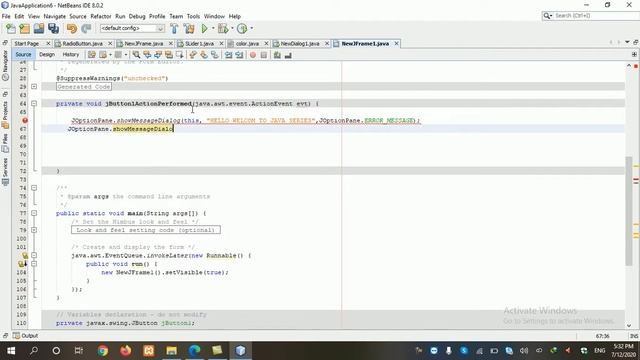Image resolution: width=640 pixels, height=360 pixels.
Task: Click the red error marker in line gutter
Action: click(25, 120)
